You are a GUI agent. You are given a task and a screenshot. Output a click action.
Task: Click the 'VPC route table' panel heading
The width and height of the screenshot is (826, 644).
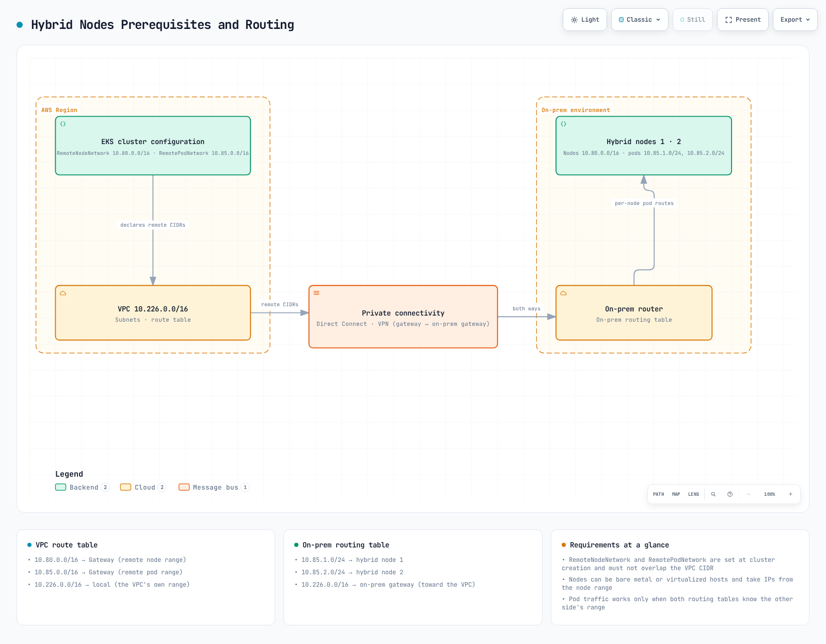67,545
